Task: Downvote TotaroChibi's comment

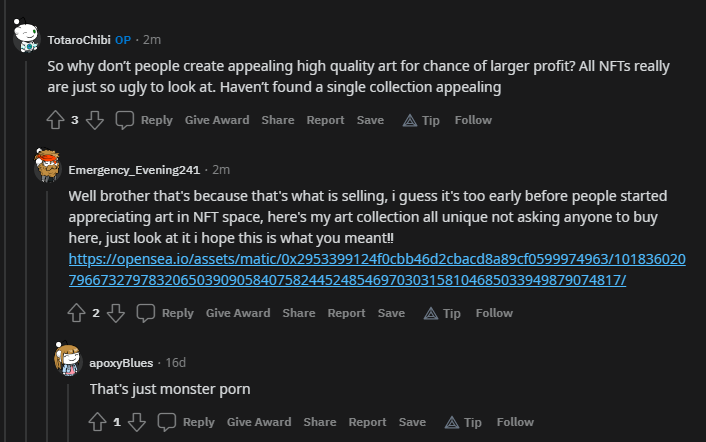Action: point(95,120)
